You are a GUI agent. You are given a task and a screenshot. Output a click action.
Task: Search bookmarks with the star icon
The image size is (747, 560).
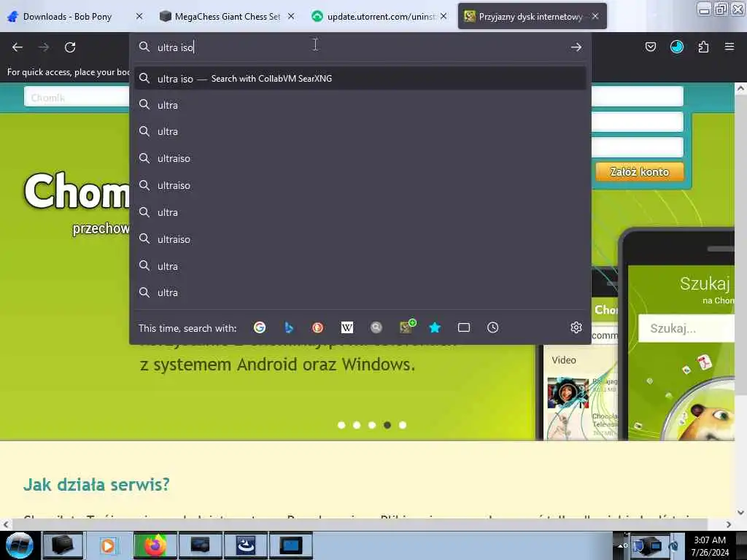coord(435,327)
